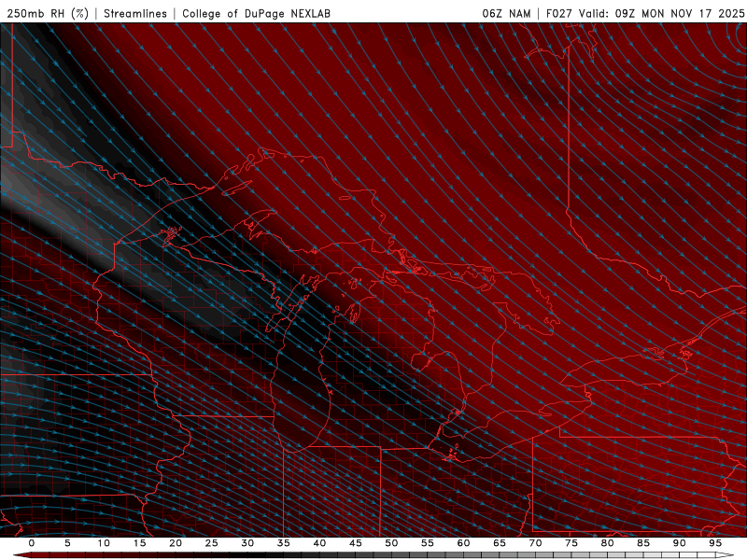Click 'Valid: 09Z MON NOV 17 2025' text

tap(662, 13)
